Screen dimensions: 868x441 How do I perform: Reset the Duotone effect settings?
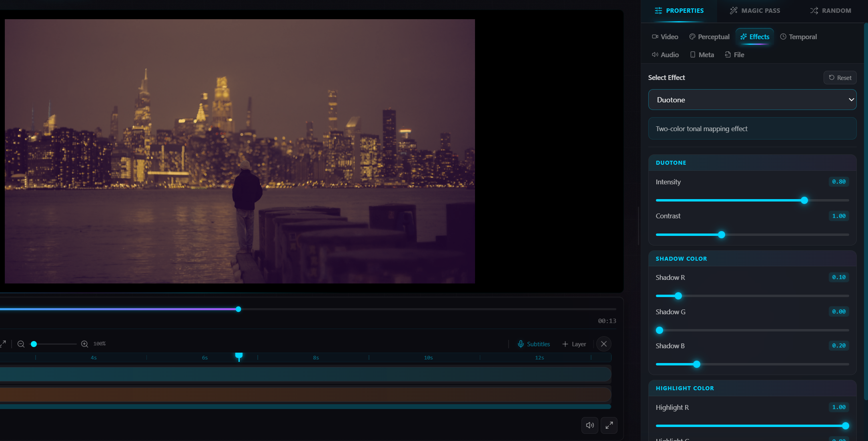[x=840, y=78]
